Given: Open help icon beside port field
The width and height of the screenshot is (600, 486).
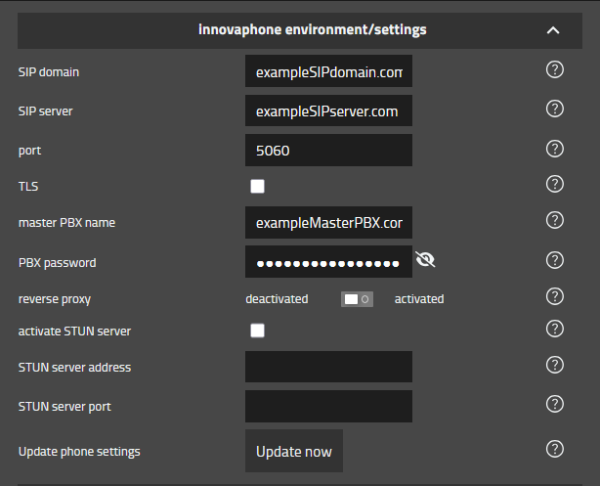Looking at the screenshot, I should click(554, 149).
